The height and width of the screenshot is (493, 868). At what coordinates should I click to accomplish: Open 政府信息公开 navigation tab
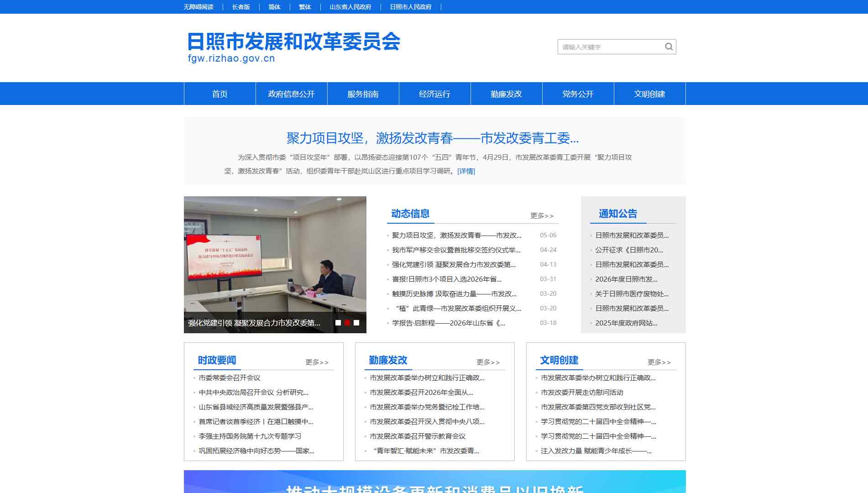[x=292, y=94]
